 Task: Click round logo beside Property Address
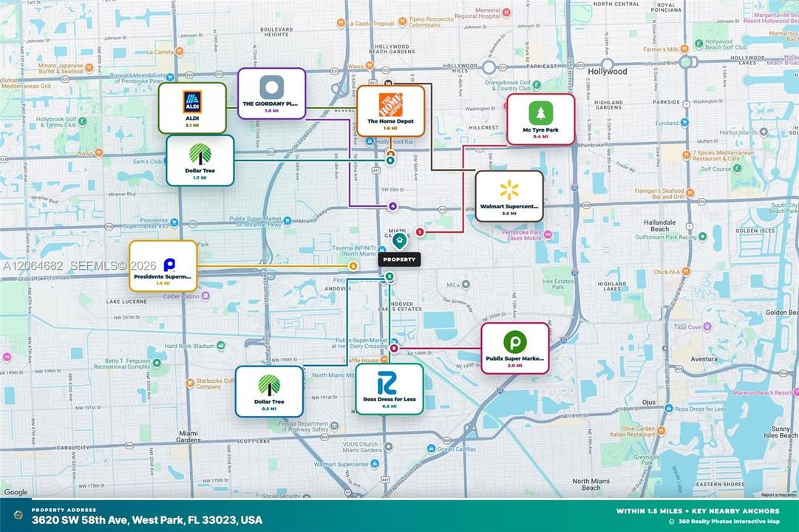pyautogui.click(x=18, y=515)
